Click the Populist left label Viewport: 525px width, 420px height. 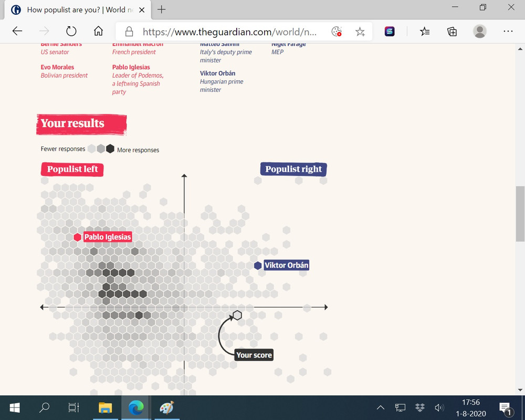[72, 169]
